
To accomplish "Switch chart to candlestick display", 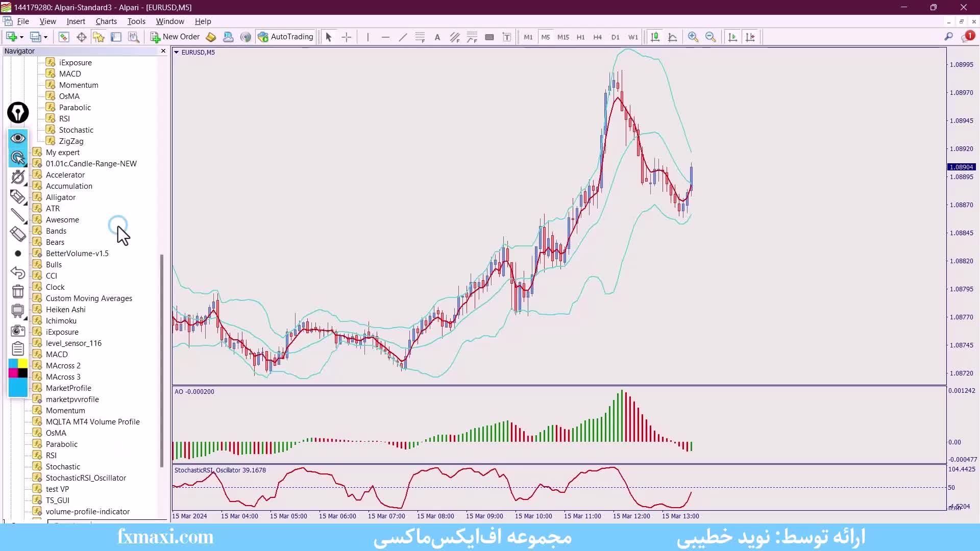I will 655,37.
